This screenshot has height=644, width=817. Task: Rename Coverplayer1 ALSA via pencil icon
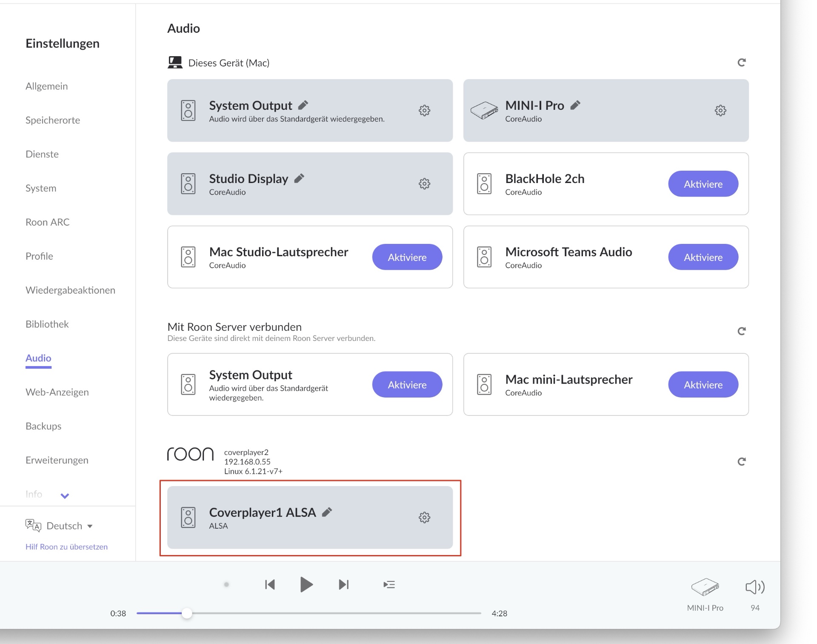pyautogui.click(x=327, y=512)
